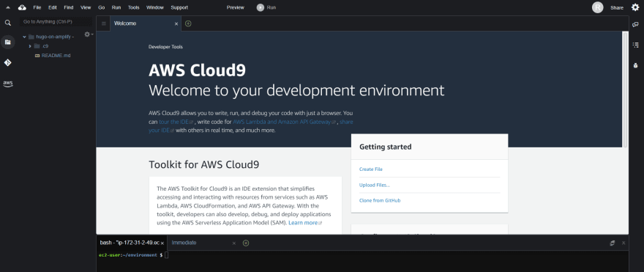
Task: Open the AWS Toolkit sidebar icon
Action: click(x=8, y=84)
